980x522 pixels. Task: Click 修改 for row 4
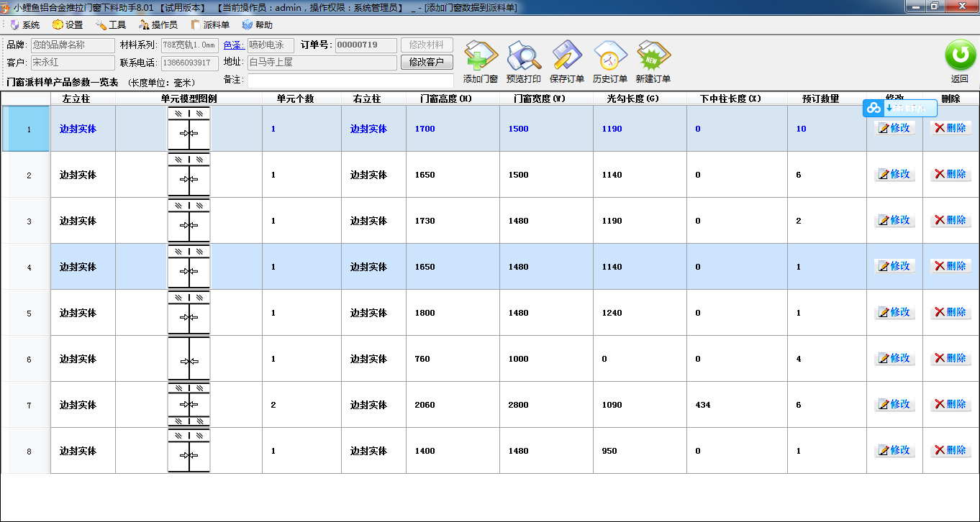point(894,266)
